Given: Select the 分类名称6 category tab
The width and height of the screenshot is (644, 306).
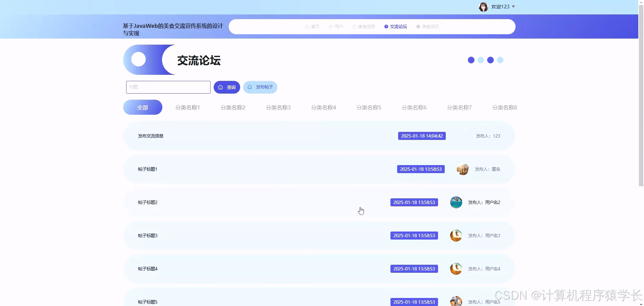Looking at the screenshot, I should tap(414, 107).
